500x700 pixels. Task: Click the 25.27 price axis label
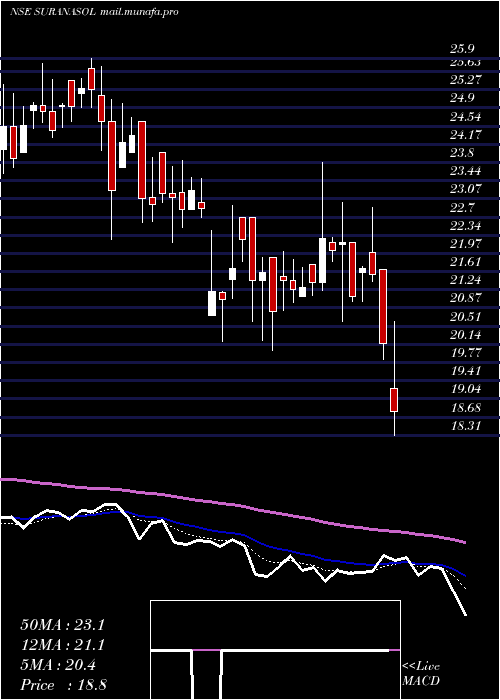[x=466, y=79]
